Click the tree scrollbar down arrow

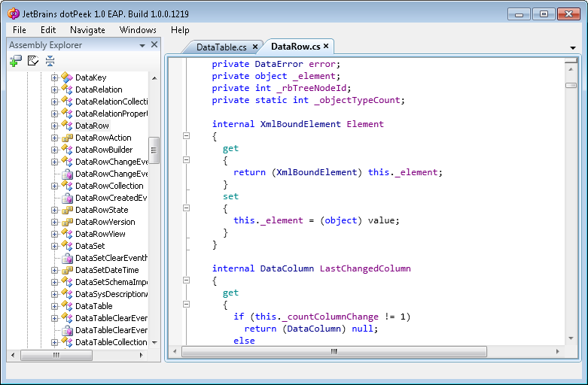[x=154, y=342]
